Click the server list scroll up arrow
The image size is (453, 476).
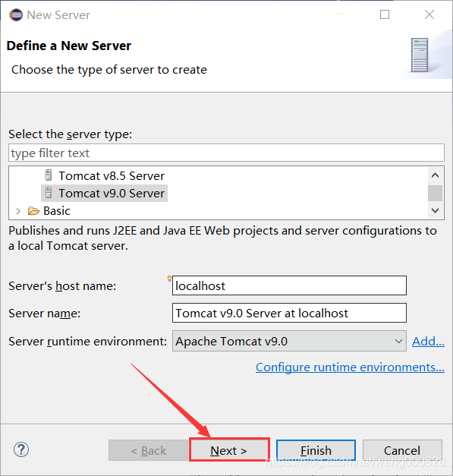click(x=435, y=175)
